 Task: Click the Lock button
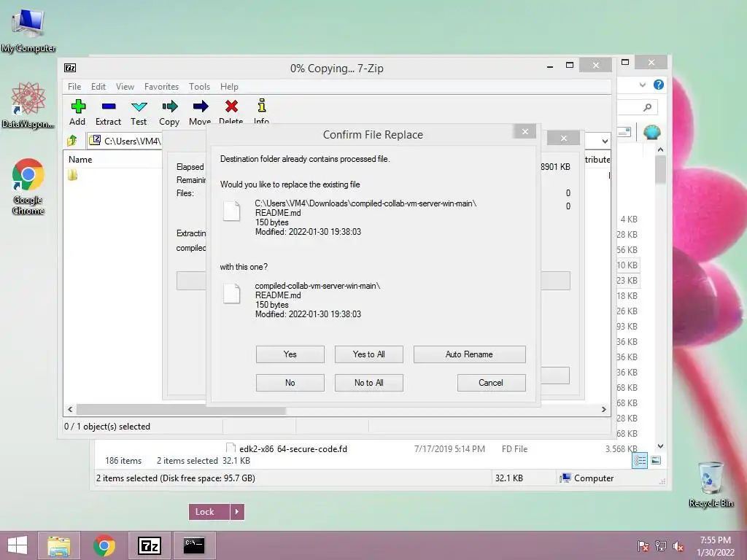point(209,512)
